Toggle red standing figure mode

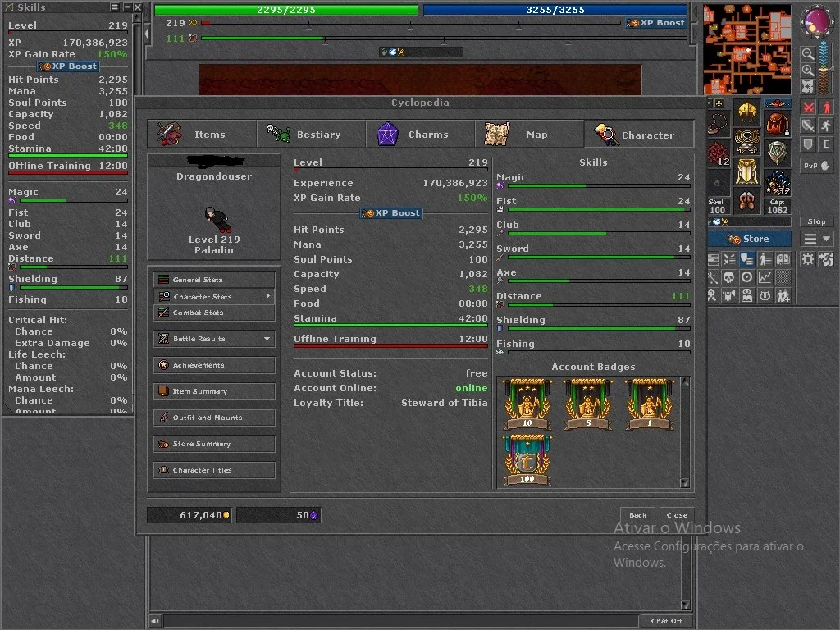click(827, 107)
